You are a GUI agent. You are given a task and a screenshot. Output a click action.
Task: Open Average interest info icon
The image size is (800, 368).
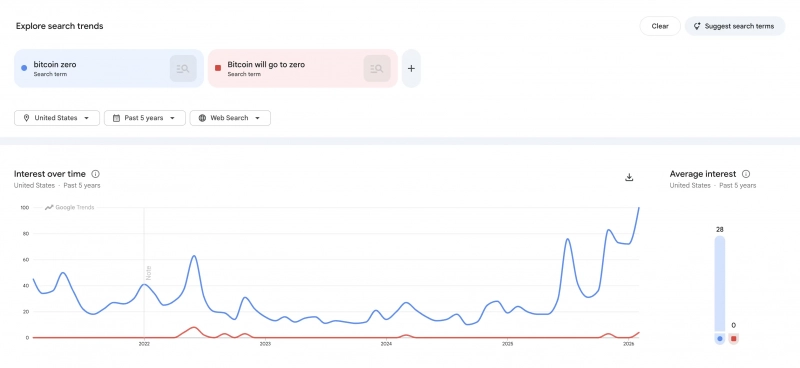pyautogui.click(x=746, y=174)
